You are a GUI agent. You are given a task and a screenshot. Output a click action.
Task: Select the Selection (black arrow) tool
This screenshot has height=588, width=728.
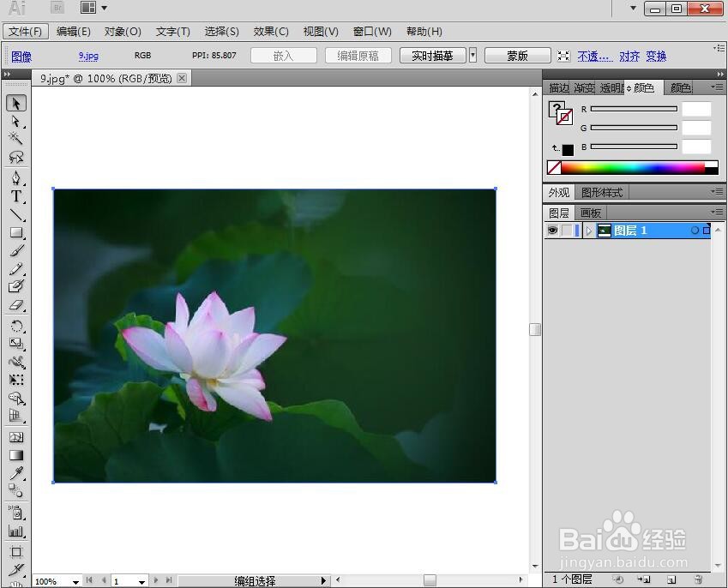16,103
